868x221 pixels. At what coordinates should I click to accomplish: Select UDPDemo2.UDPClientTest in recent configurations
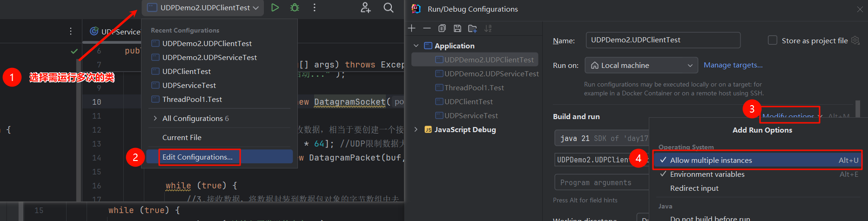[x=220, y=43]
